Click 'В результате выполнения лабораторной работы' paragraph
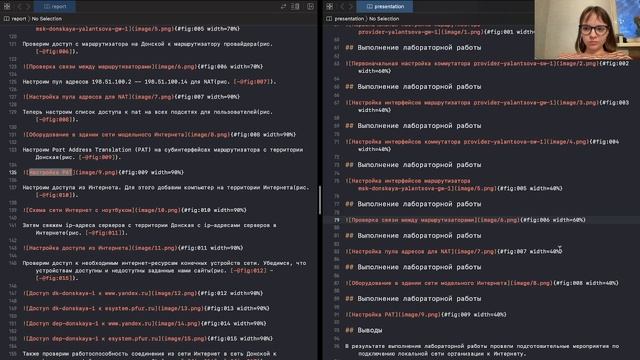Viewport: 640px width, 360px height. [482, 350]
